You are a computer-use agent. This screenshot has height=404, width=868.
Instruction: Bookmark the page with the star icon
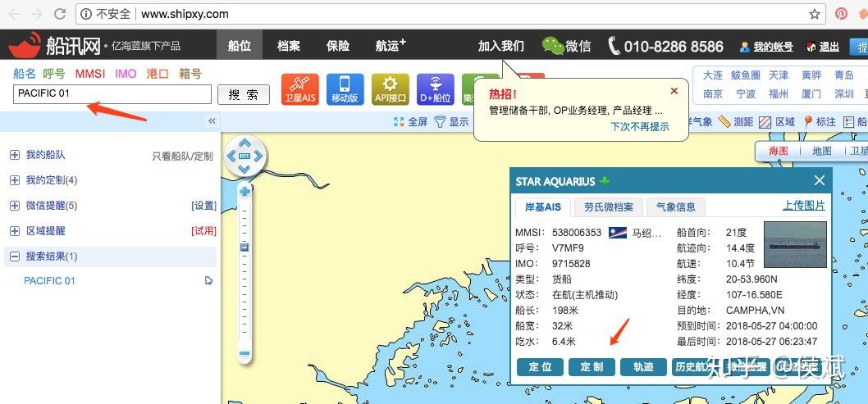(x=815, y=14)
